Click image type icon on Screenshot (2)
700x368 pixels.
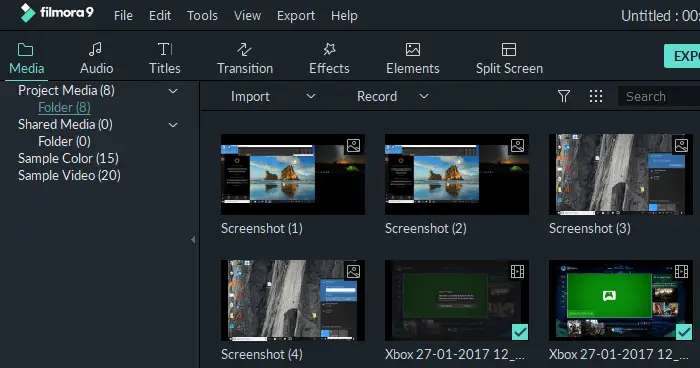point(517,146)
